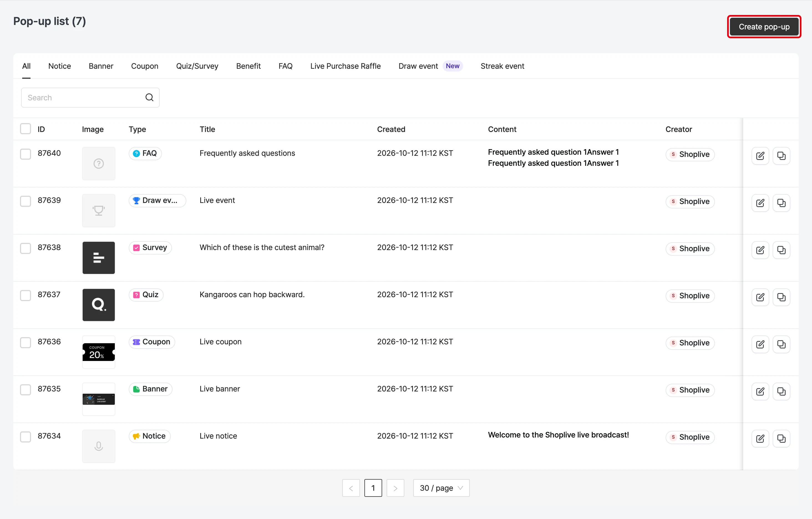This screenshot has width=812, height=519.
Task: Switch to the Quiz/Survey tab
Action: (x=197, y=66)
